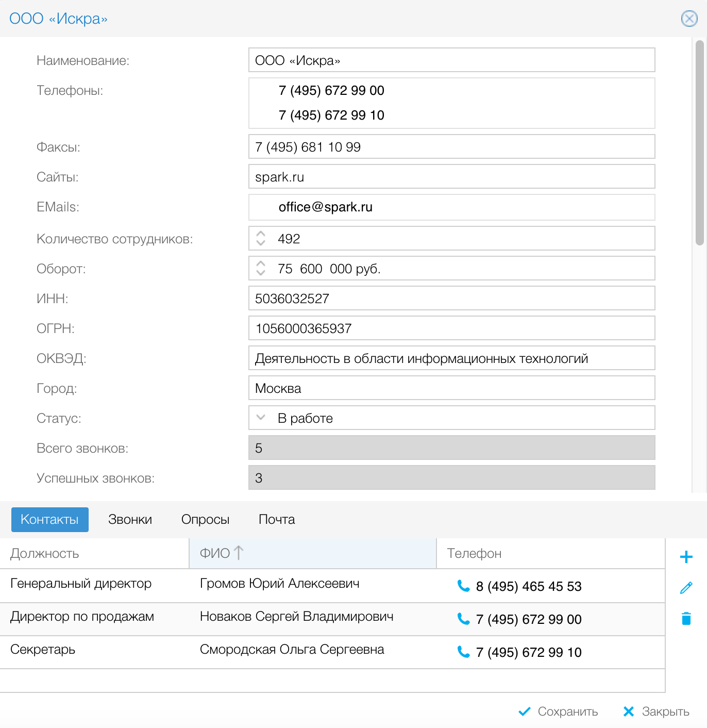The height and width of the screenshot is (728, 707).
Task: Adjust the Оборот stepper arrows
Action: coord(261,268)
